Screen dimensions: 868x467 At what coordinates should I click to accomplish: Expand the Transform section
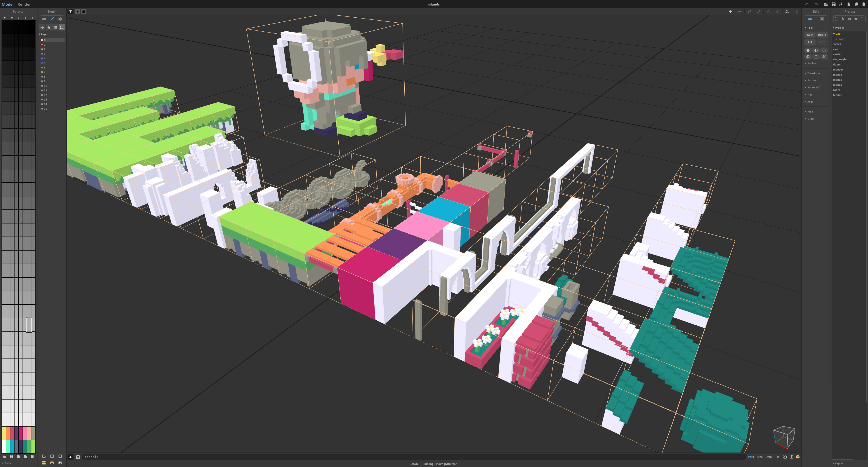(x=812, y=73)
